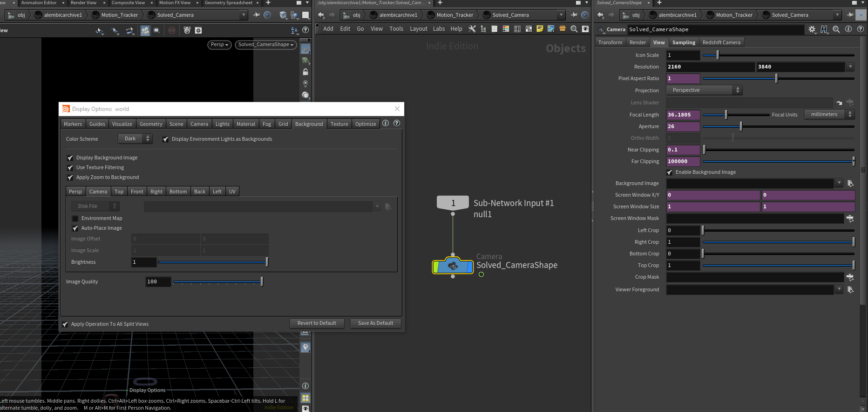Open the Redshift Camera tab

point(721,42)
